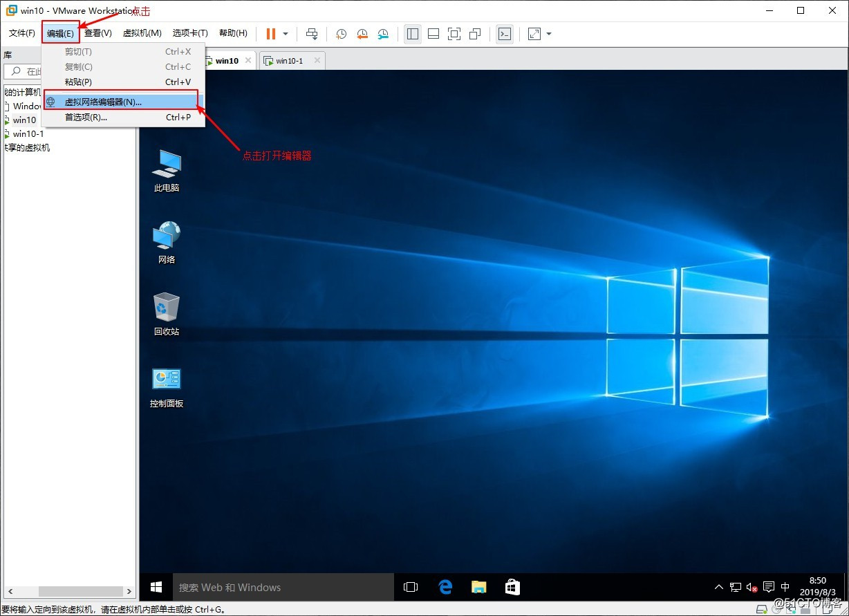Open the 文件(F) menu
This screenshot has width=849, height=616.
(x=21, y=33)
